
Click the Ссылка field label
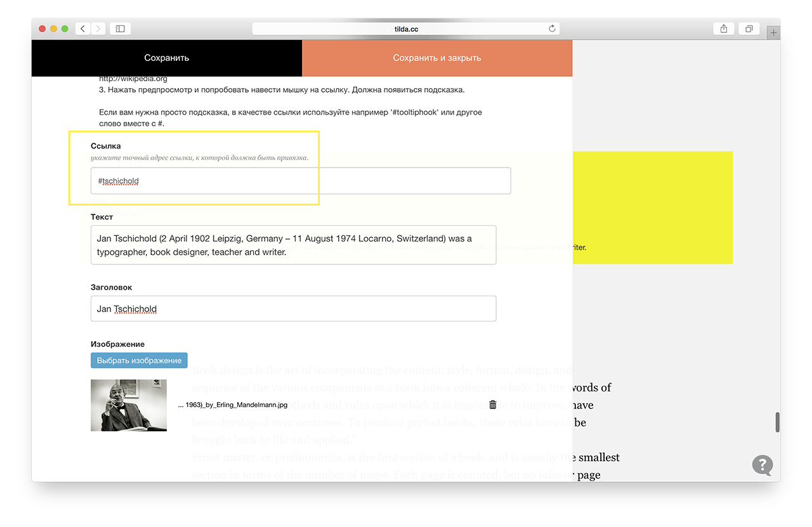pos(105,146)
